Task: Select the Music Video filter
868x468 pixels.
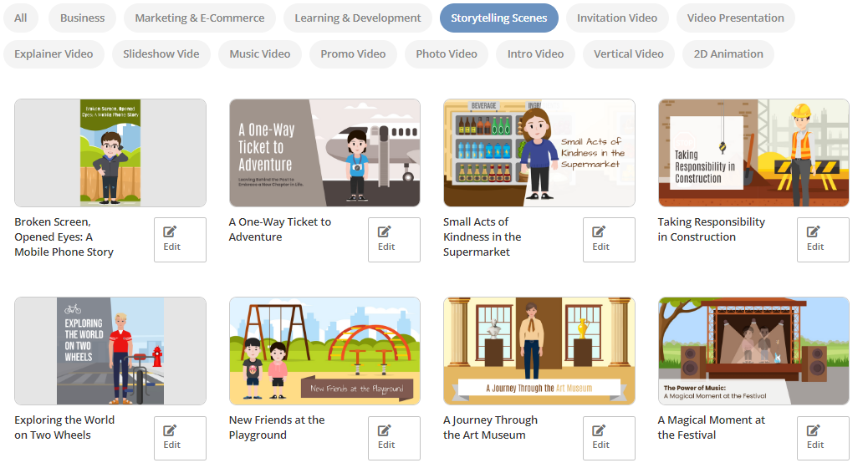Action: tap(260, 53)
